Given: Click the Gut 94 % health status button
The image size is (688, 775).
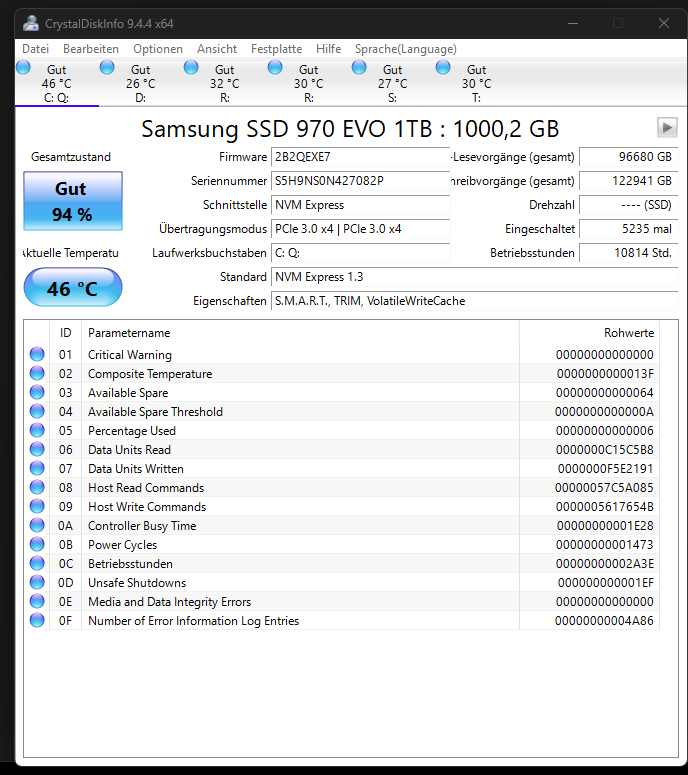Looking at the screenshot, I should (73, 201).
